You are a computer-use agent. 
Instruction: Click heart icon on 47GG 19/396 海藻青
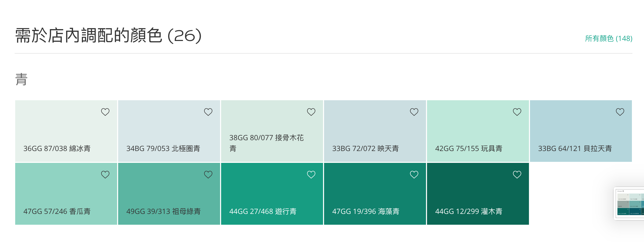[x=414, y=175]
